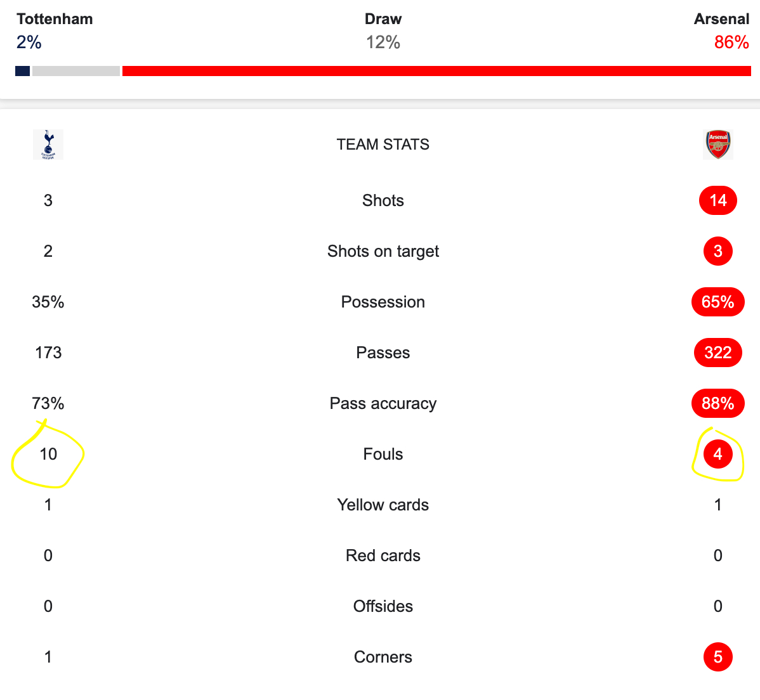Screen dimensions: 760x700
Task: Click Arsenal's 65% possession badge
Action: (x=717, y=302)
